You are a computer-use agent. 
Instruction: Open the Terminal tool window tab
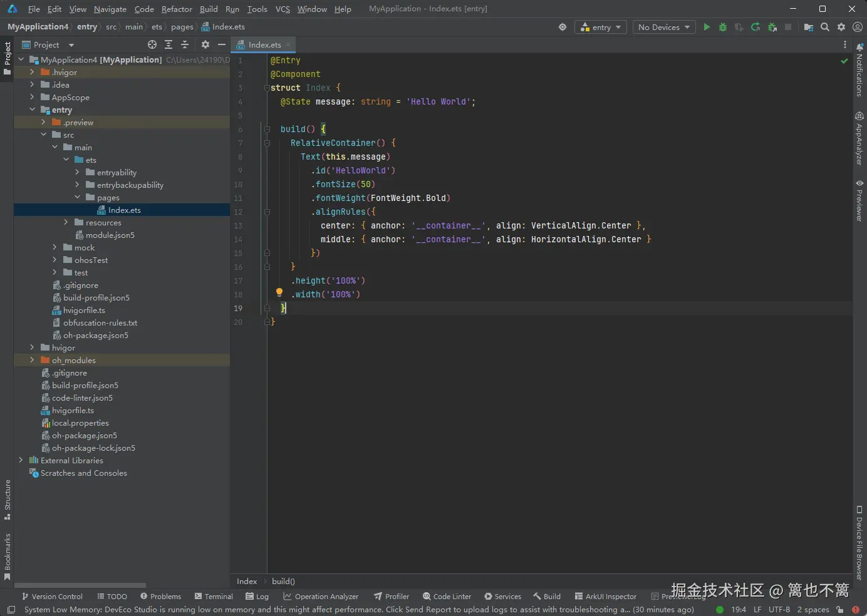(214, 596)
